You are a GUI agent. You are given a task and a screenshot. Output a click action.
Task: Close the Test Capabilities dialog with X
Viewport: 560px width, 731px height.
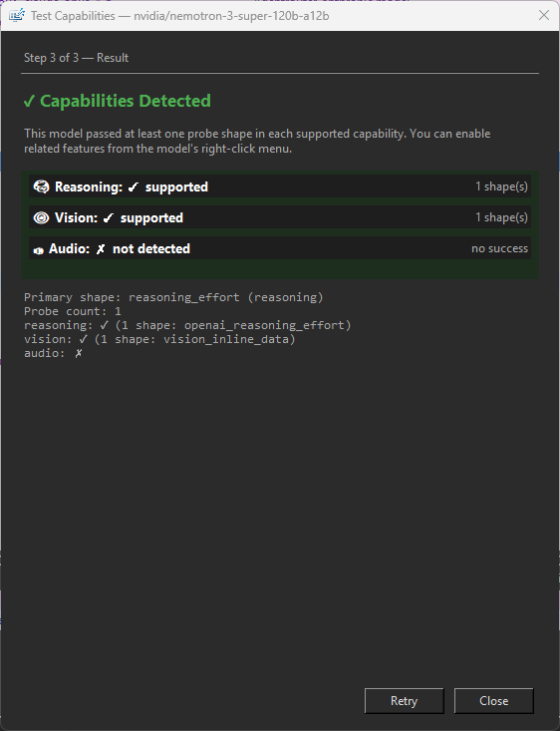pos(544,15)
